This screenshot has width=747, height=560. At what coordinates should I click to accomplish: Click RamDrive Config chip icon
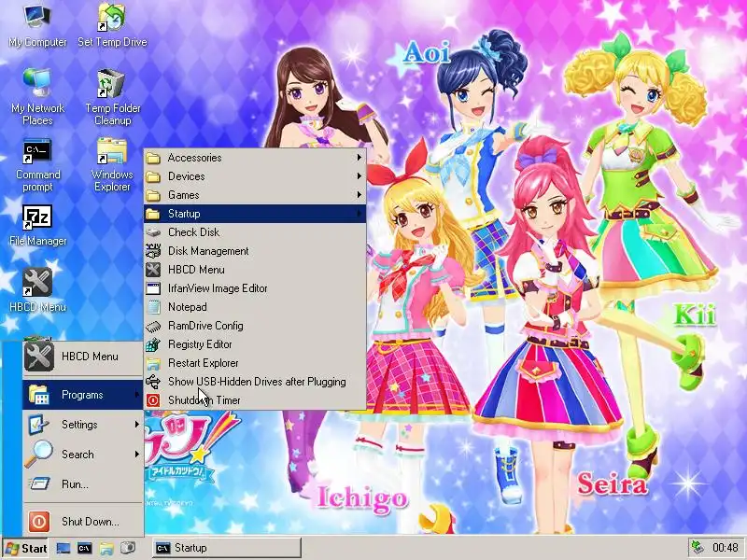coord(153,326)
